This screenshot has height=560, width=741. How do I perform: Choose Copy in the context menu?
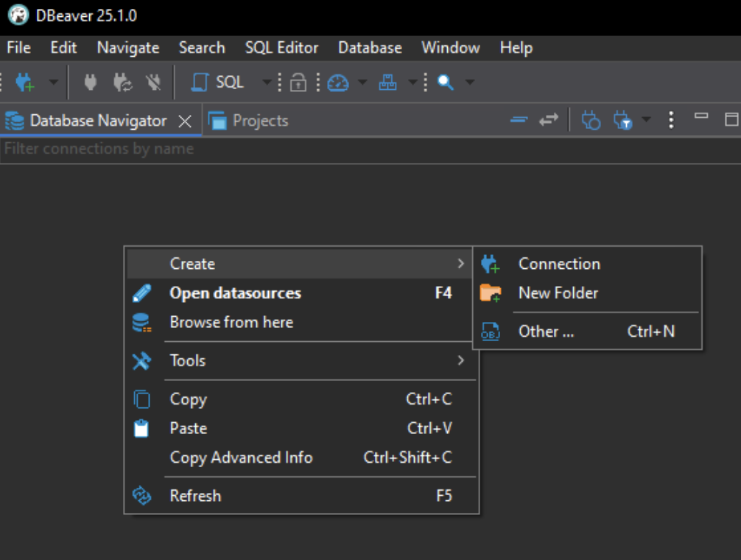tap(300, 399)
